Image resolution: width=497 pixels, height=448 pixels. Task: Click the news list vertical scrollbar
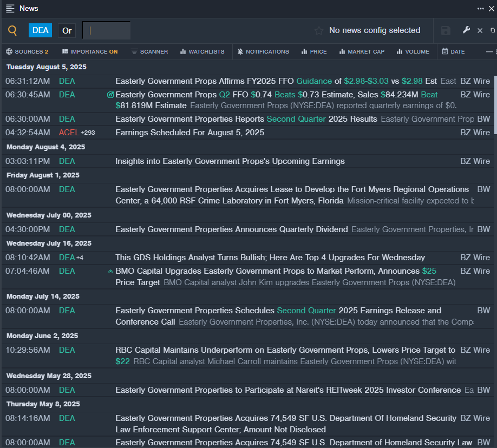pos(495,106)
